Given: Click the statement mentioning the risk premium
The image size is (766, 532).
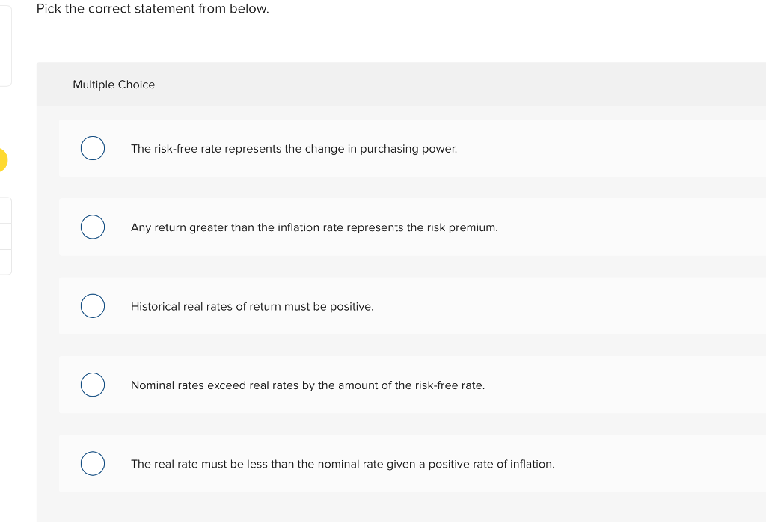Looking at the screenshot, I should click(x=314, y=227).
